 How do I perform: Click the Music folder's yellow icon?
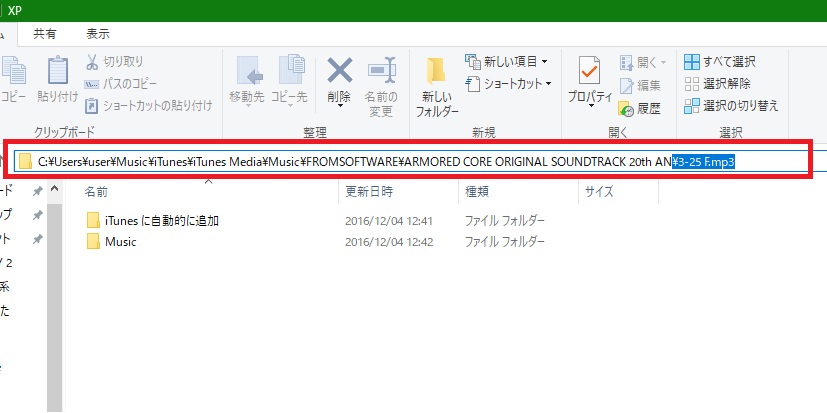[93, 242]
